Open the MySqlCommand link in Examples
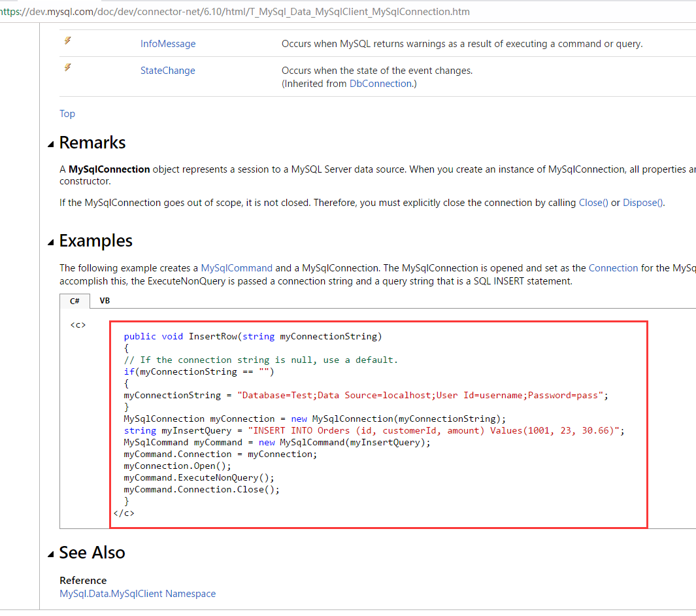Viewport: 696px width, 616px height. [x=237, y=267]
